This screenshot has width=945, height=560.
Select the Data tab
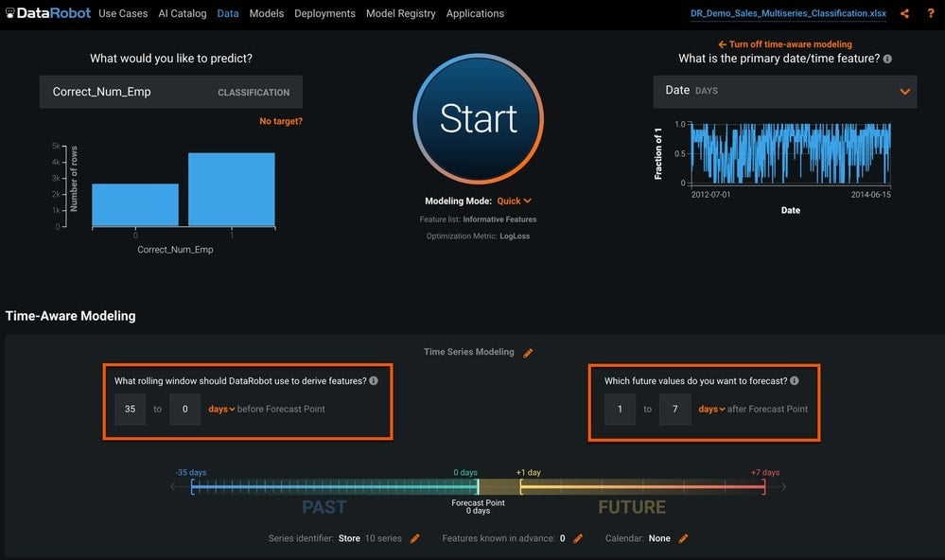pyautogui.click(x=228, y=13)
